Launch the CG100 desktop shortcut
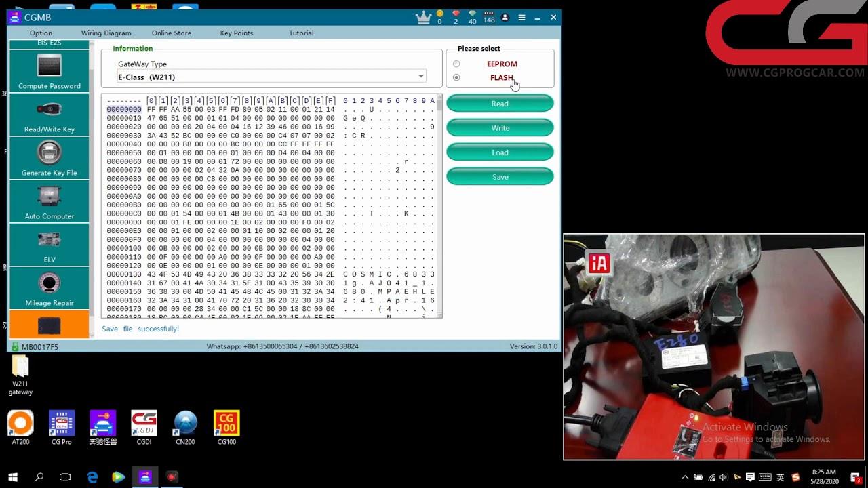This screenshot has width=868, height=488. [226, 428]
